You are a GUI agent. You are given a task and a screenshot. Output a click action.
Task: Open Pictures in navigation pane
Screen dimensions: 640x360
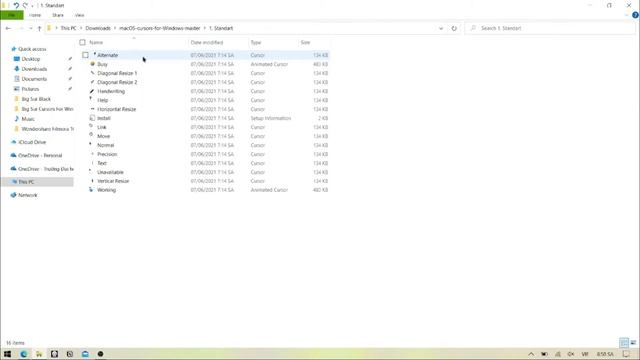click(30, 89)
